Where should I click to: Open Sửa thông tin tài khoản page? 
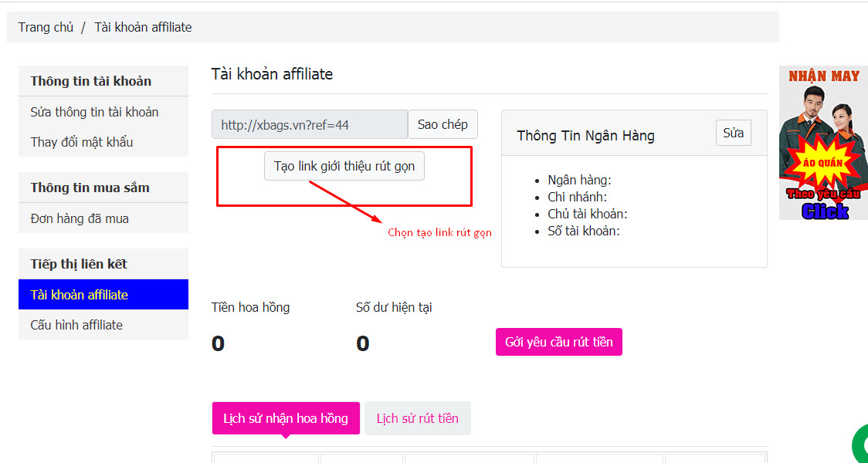[x=94, y=112]
